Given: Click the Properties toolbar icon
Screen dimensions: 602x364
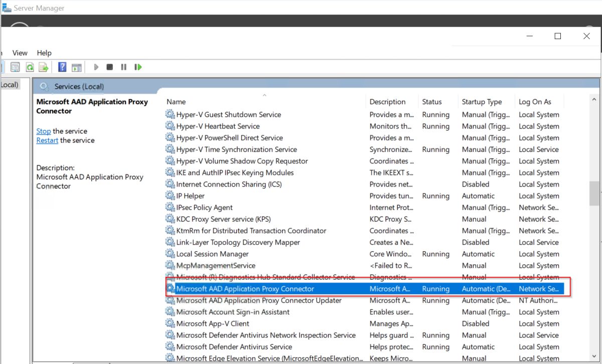Looking at the screenshot, I should (15, 67).
